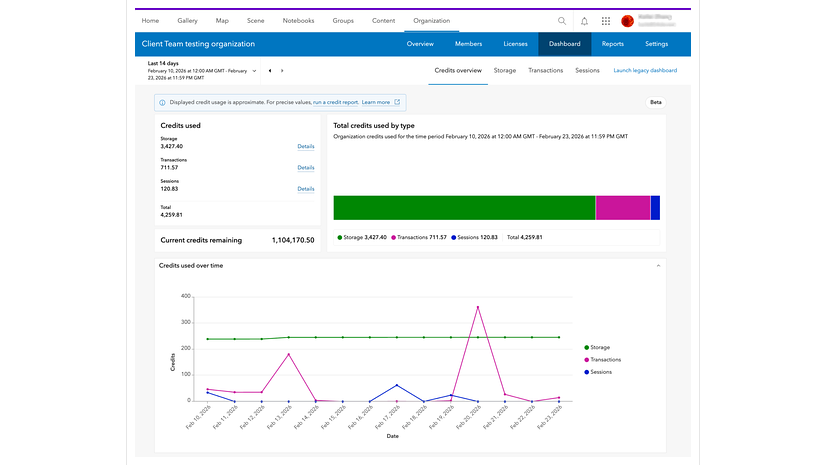
Task: Open the search magnifier icon
Action: [x=562, y=20]
